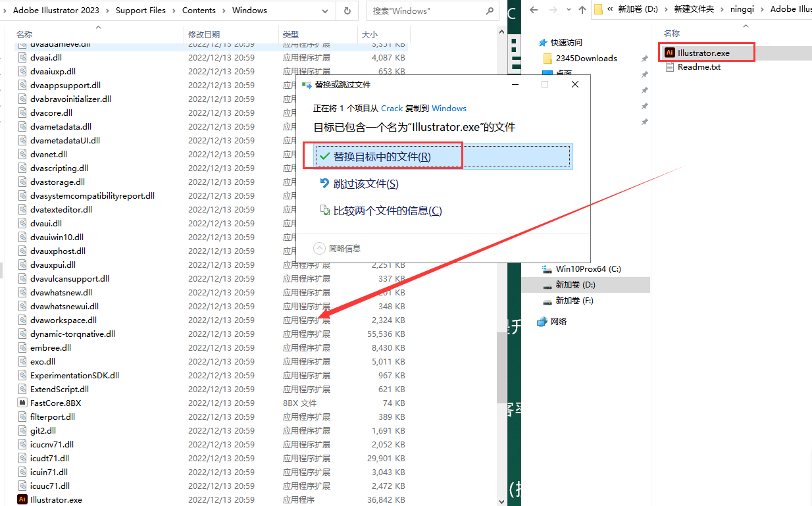
Task: Click Adobe Illustrator 2023 breadcrumb segment
Action: click(x=55, y=11)
